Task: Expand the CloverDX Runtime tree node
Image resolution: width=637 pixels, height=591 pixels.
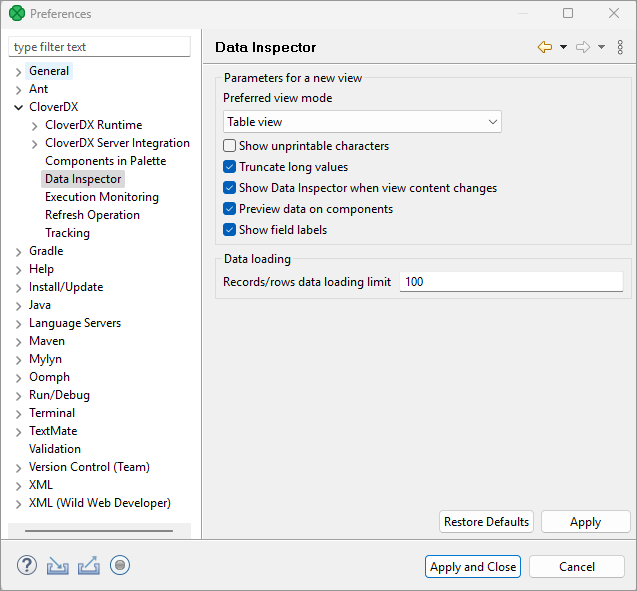Action: click(x=35, y=126)
